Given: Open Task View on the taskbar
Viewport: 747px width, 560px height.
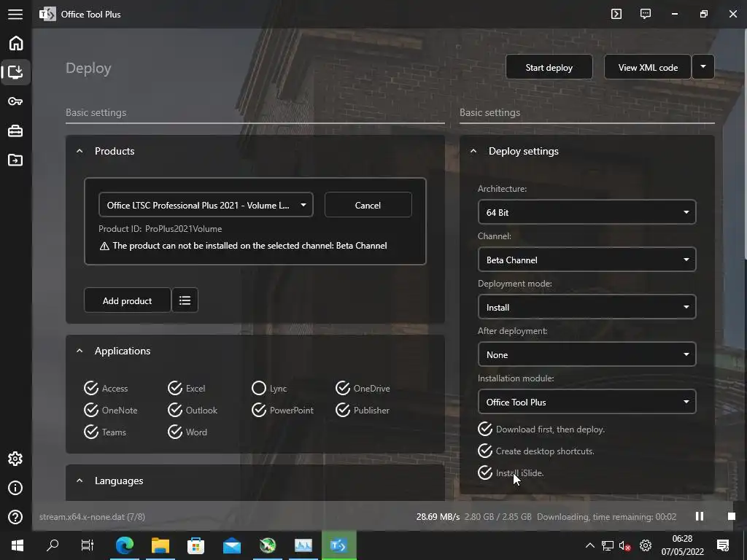Looking at the screenshot, I should (x=88, y=545).
